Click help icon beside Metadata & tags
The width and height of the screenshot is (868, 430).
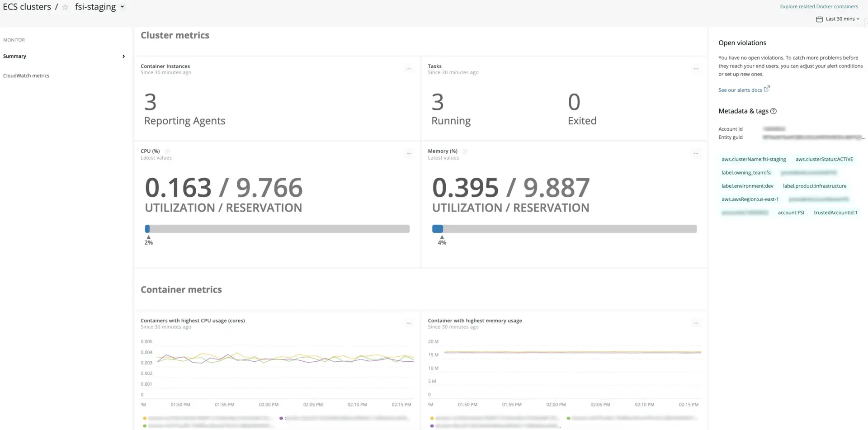tap(773, 111)
